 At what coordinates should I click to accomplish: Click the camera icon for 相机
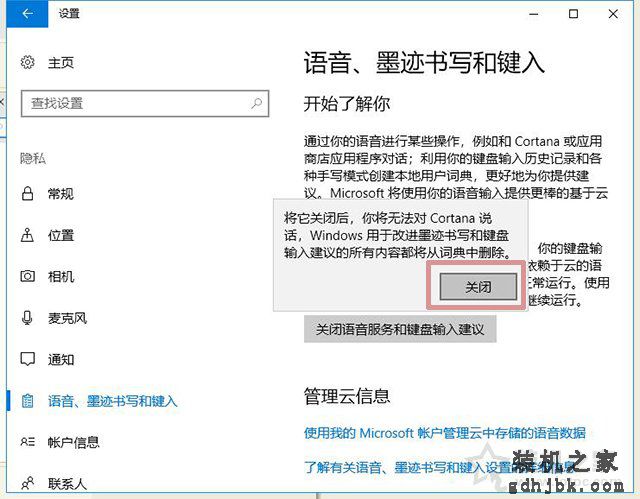(x=27, y=277)
